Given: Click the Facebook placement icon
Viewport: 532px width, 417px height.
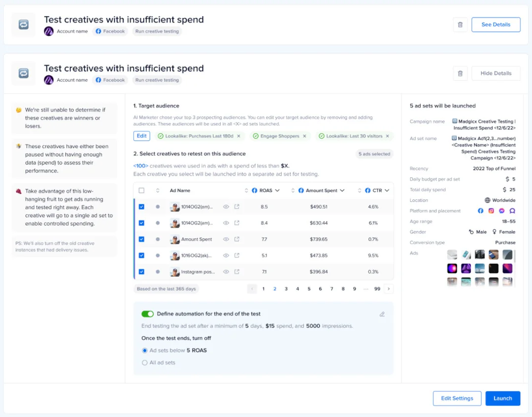Looking at the screenshot, I should click(480, 211).
